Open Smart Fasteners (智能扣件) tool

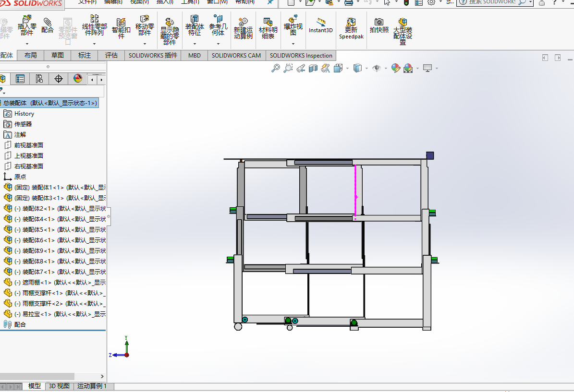pos(121,28)
